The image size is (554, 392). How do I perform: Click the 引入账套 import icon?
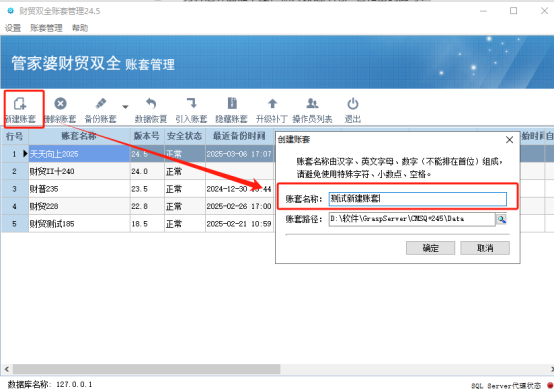tap(191, 103)
